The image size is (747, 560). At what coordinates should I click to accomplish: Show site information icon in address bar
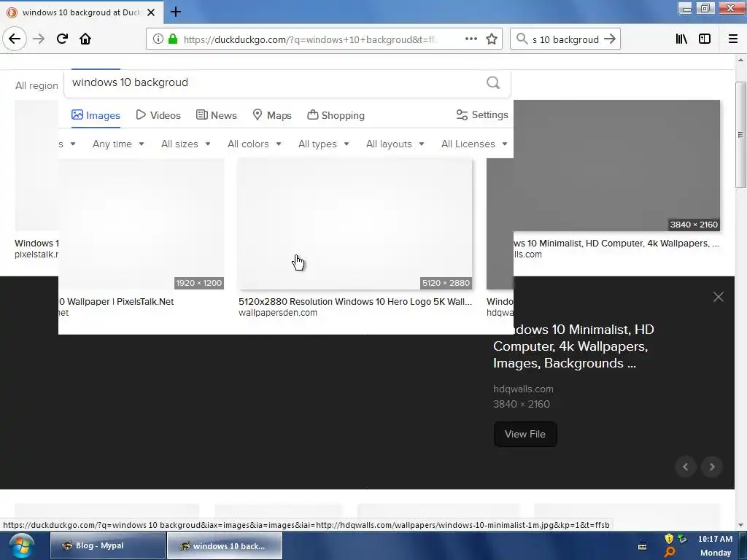pyautogui.click(x=158, y=39)
